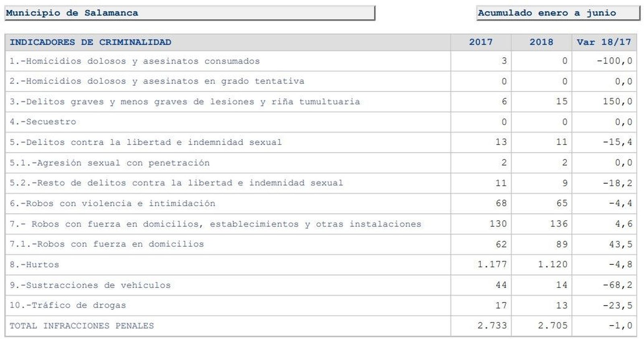Screen dimensions: 644x339
Task: Click the lesiones y riña tumultuaria row
Action: tap(185, 102)
